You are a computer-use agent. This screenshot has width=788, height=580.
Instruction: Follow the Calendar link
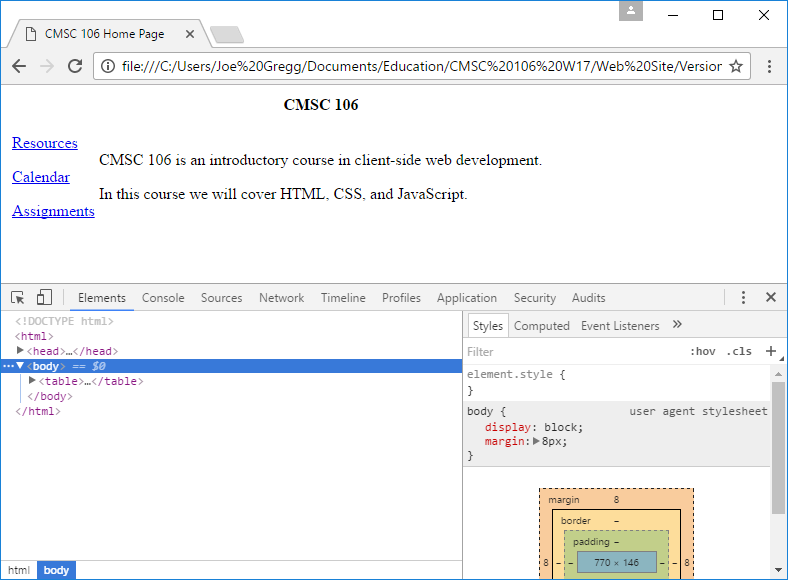tap(41, 177)
